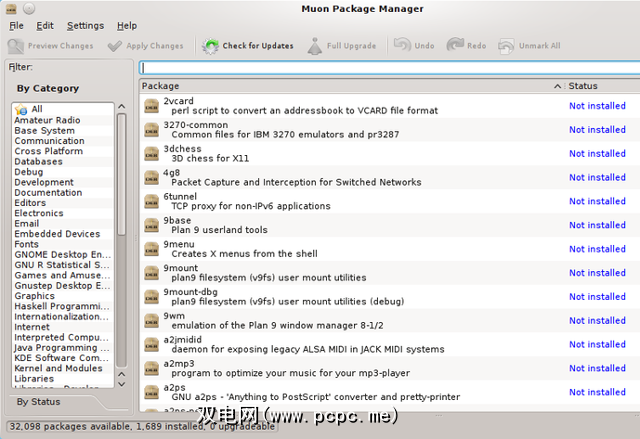Click the Redo arrow icon

tap(455, 45)
